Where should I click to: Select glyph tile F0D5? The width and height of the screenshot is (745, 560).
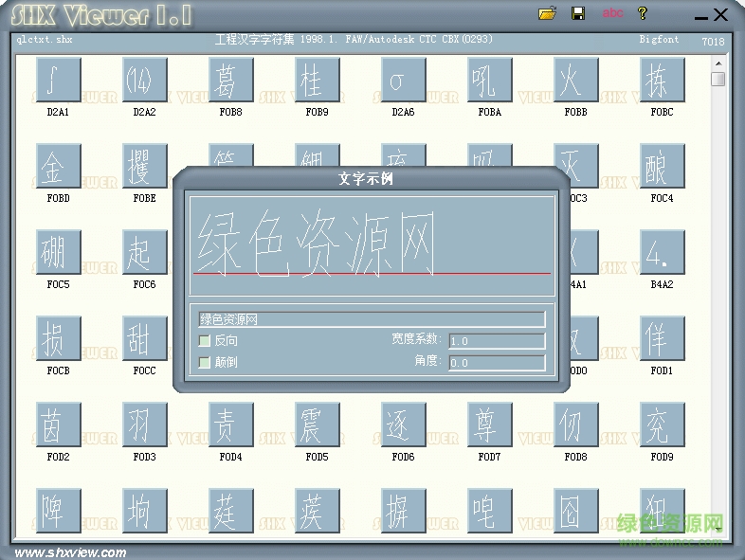(x=318, y=425)
